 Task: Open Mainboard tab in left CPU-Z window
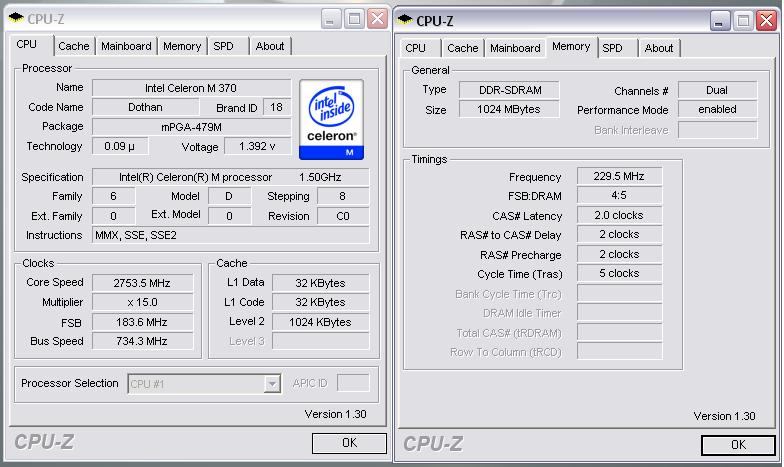pos(126,46)
